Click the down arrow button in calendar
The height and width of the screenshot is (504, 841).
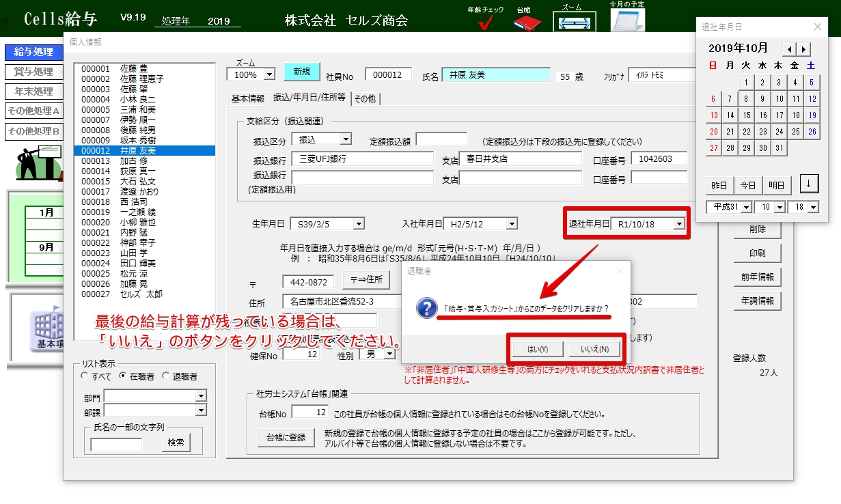point(809,184)
